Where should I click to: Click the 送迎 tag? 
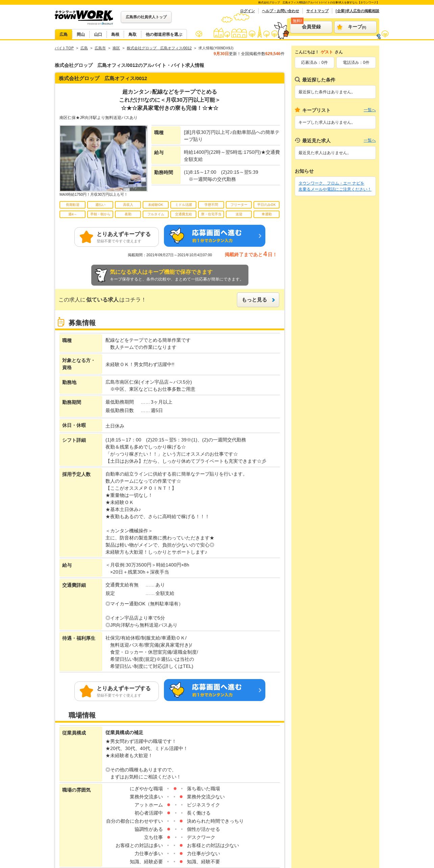coord(239,214)
